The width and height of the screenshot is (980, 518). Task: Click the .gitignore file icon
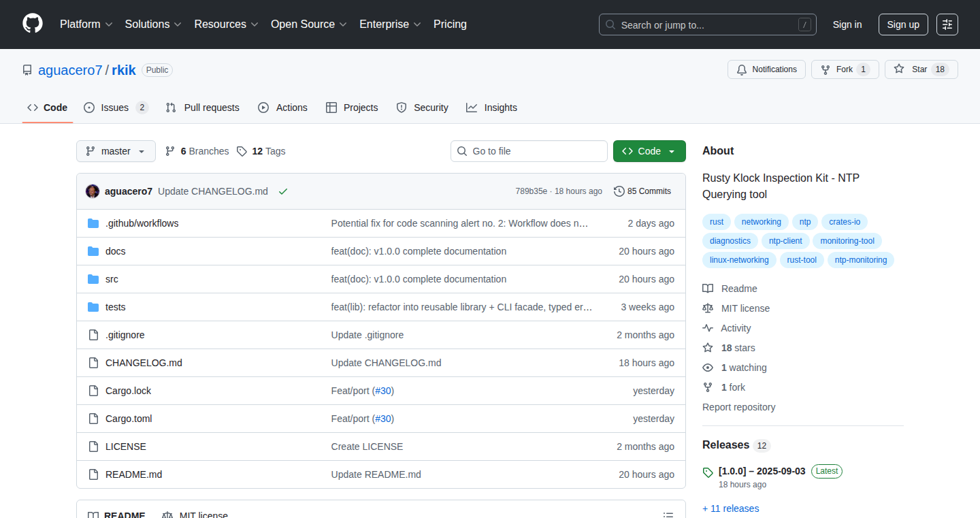(x=93, y=335)
